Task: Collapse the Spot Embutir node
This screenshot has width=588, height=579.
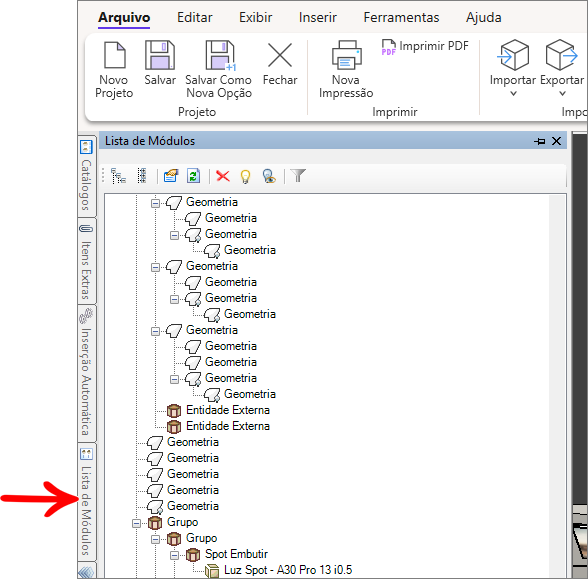Action: click(x=174, y=555)
